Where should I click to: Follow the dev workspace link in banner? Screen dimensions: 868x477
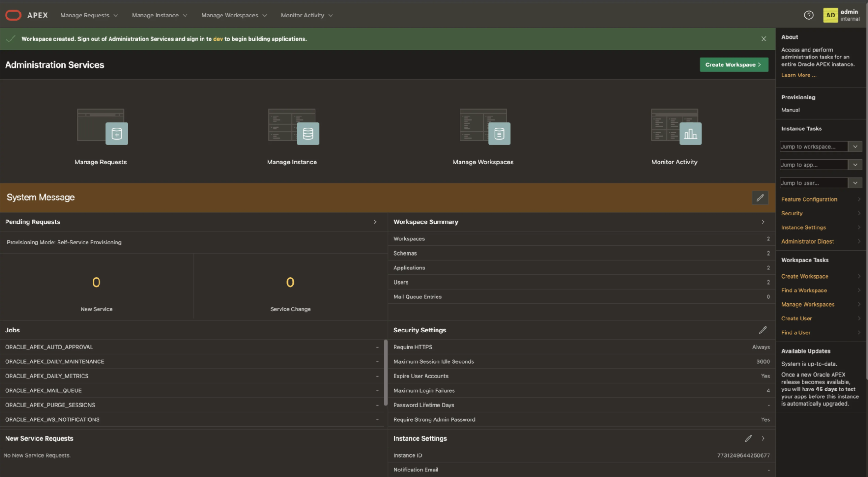[218, 39]
